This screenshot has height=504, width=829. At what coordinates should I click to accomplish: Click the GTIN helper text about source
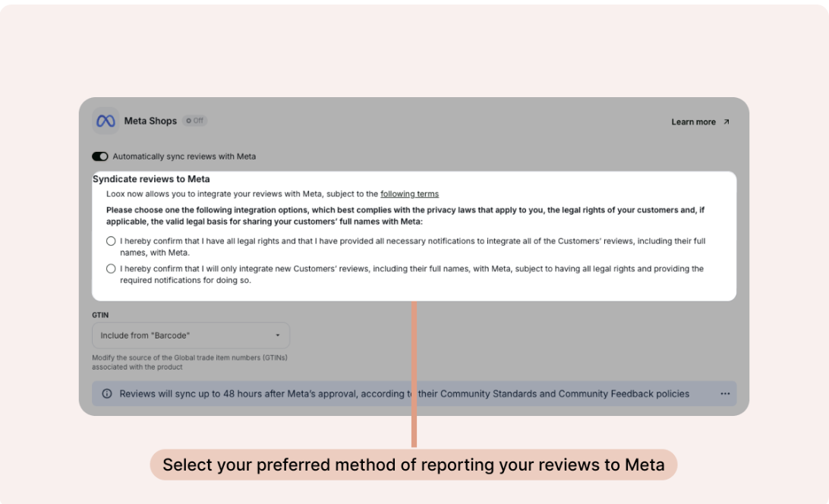pyautogui.click(x=190, y=362)
